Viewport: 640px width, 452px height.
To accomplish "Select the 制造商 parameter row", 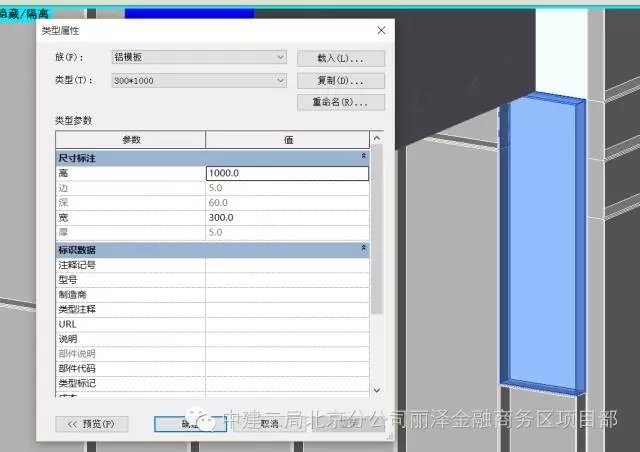I will (x=130, y=294).
